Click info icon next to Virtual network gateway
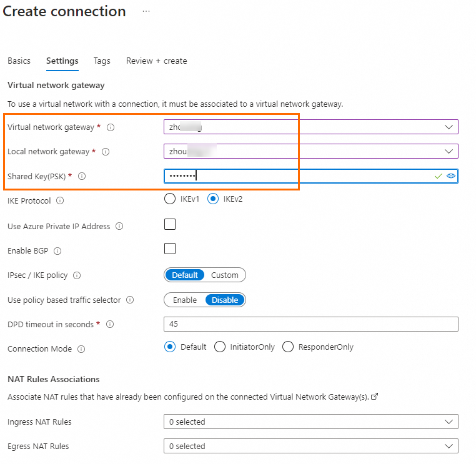The image size is (476, 464). point(111,127)
